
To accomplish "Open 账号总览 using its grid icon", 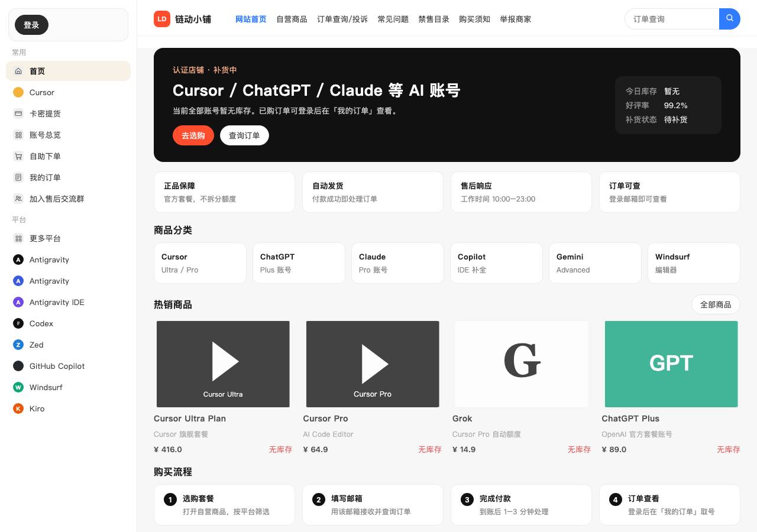I will click(18, 135).
